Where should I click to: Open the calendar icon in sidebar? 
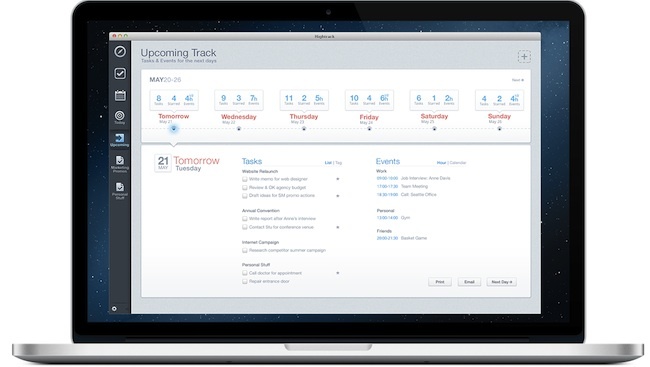[x=120, y=95]
